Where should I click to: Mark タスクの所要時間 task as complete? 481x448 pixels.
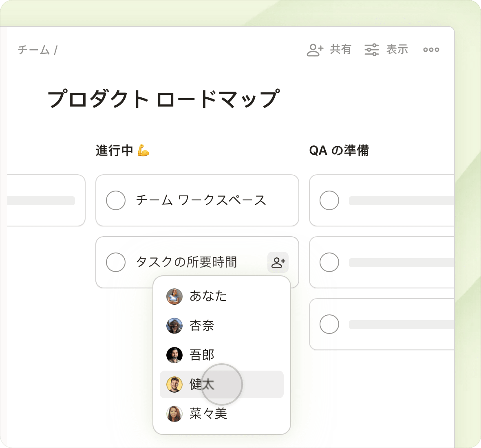(116, 262)
